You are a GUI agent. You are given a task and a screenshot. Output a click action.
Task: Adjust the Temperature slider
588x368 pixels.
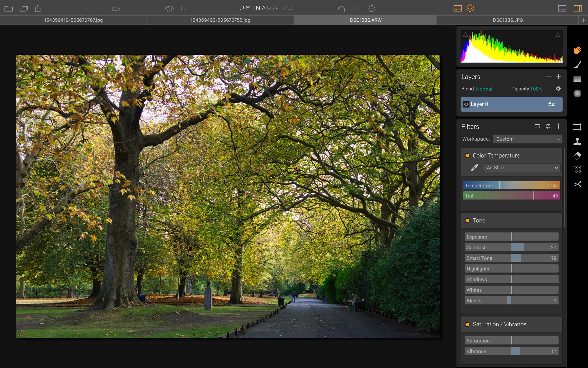512,185
